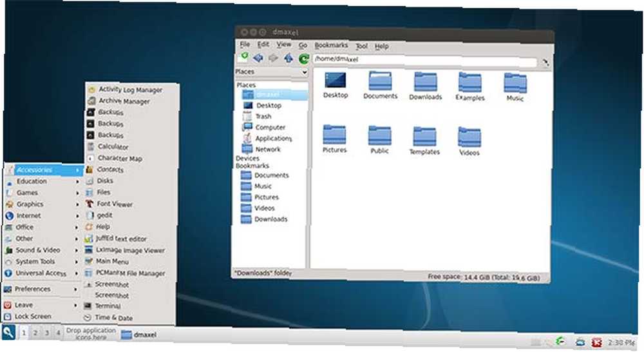Open the Help menu
Viewport: 644px width, 352px height.
(381, 46)
